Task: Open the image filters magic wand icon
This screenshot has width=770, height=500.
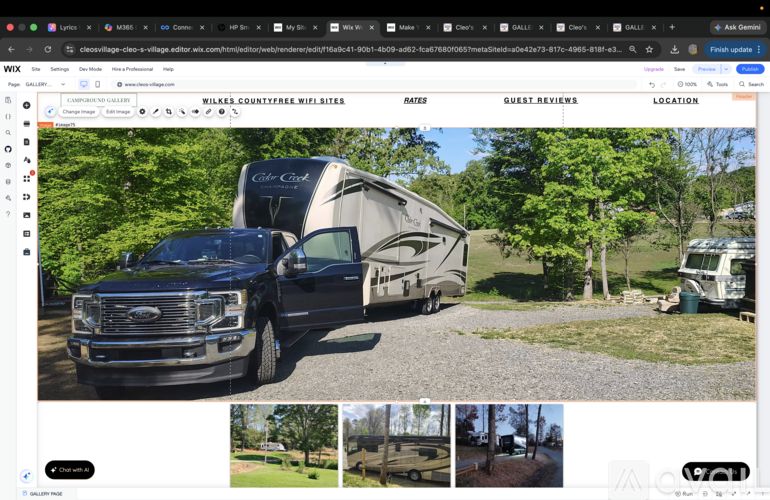Action: (182, 111)
